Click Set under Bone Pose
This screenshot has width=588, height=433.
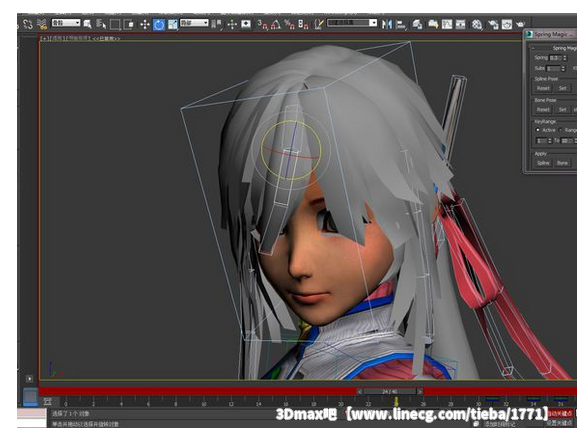[562, 109]
